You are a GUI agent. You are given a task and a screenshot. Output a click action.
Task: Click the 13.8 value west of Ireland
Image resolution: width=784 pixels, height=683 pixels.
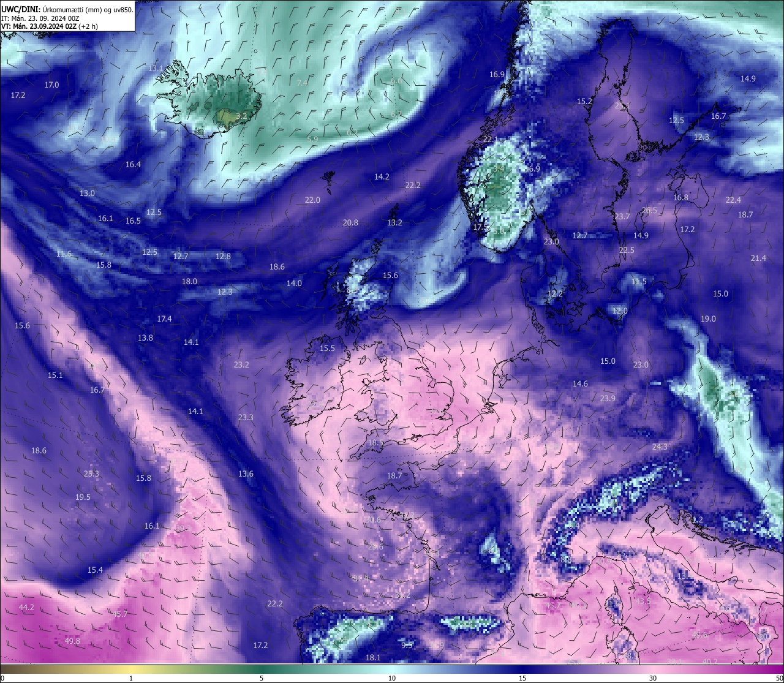[x=145, y=338]
